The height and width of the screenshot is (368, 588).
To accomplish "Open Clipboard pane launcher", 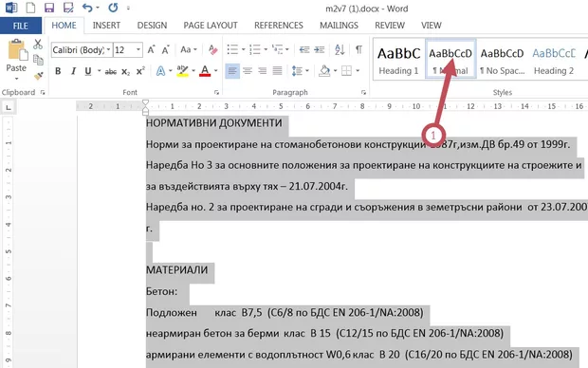I will coord(43,93).
